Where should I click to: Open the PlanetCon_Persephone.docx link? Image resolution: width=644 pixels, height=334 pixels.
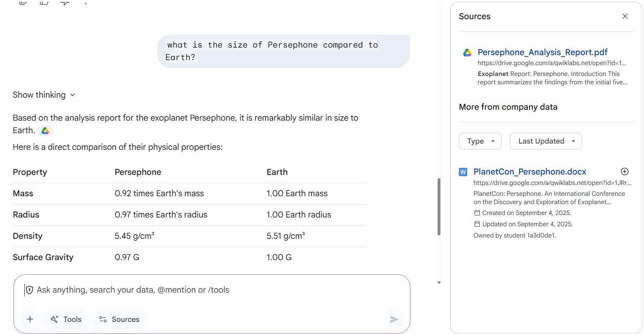click(x=529, y=171)
